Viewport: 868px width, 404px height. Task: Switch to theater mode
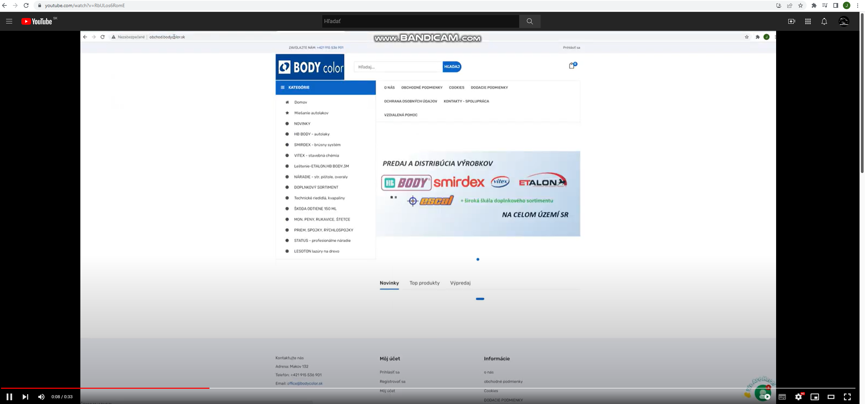click(x=831, y=397)
